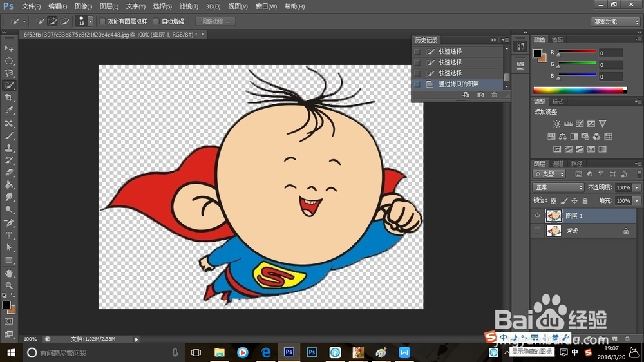Open blend mode 正常 dropdown
The image size is (644, 362).
(558, 187)
